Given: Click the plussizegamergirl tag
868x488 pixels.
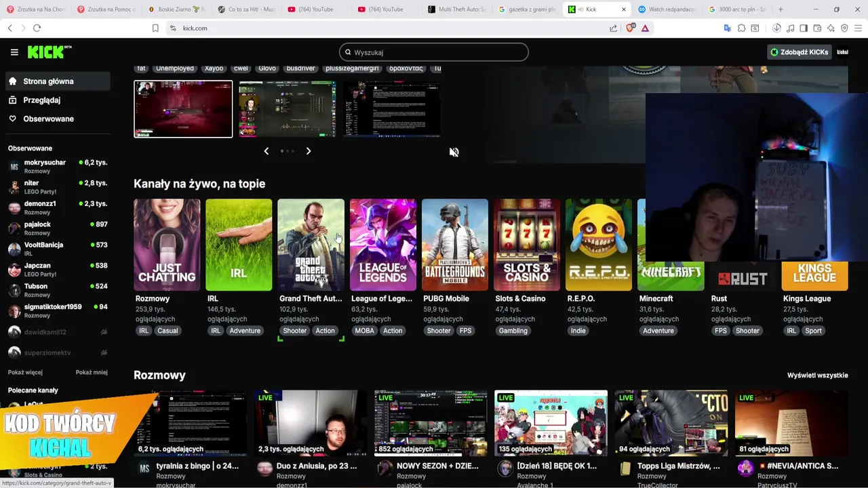Looking at the screenshot, I should pos(352,68).
